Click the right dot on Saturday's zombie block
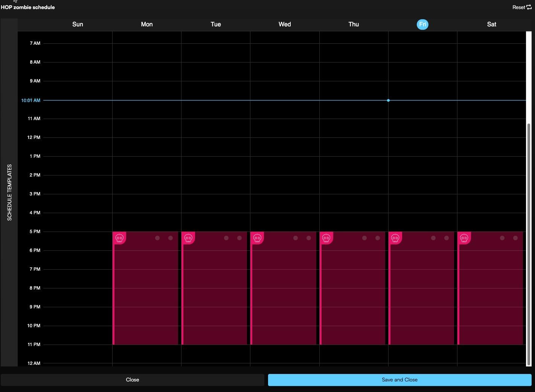Viewport: 535px width, 392px height. click(515, 238)
